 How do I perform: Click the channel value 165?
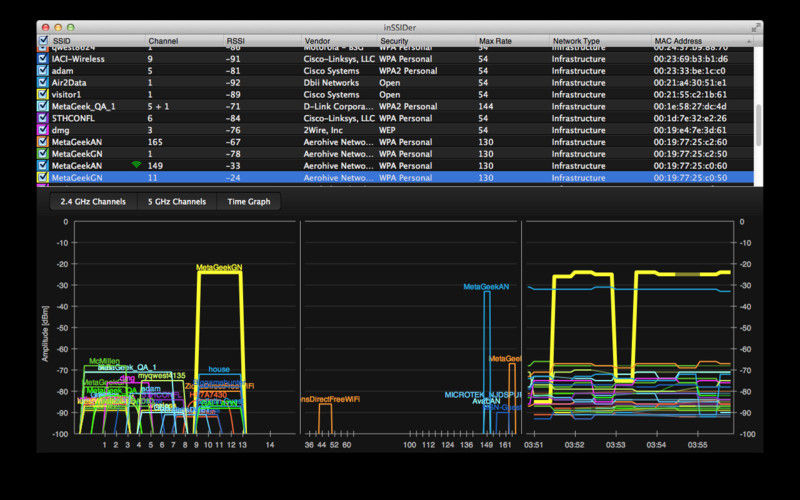(155, 142)
